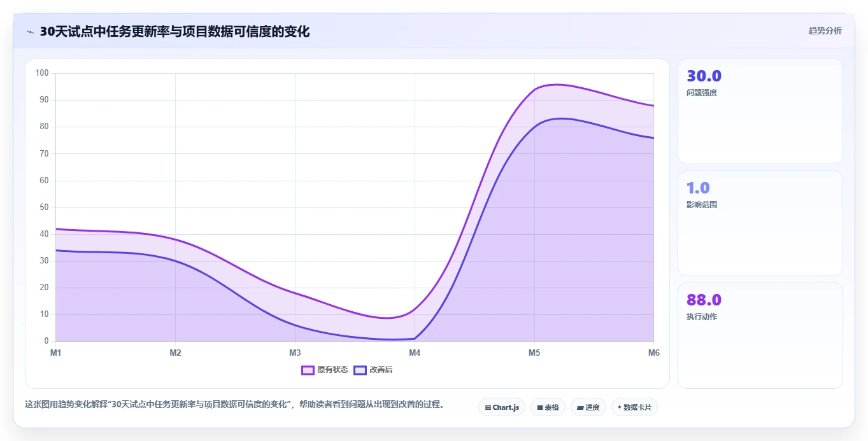Click the 30.0 问题强度 value
The height and width of the screenshot is (441, 868).
pos(704,76)
